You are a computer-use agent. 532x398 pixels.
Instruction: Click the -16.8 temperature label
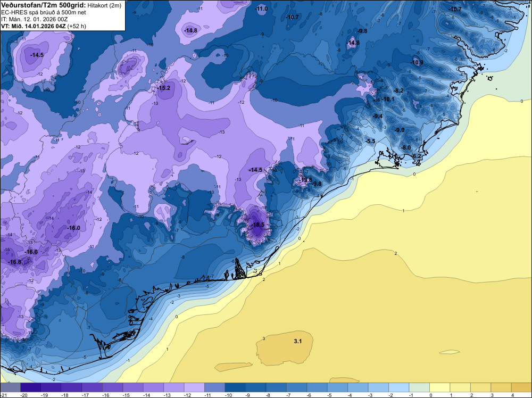pyautogui.click(x=15, y=262)
